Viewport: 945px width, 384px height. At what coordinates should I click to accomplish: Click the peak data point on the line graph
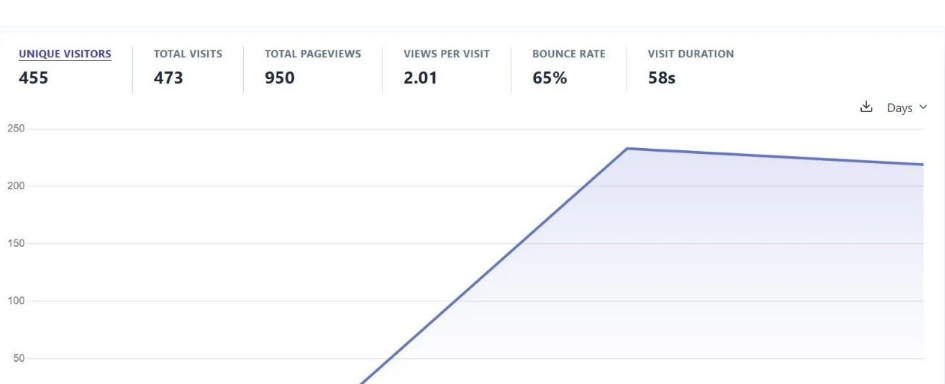(x=627, y=148)
